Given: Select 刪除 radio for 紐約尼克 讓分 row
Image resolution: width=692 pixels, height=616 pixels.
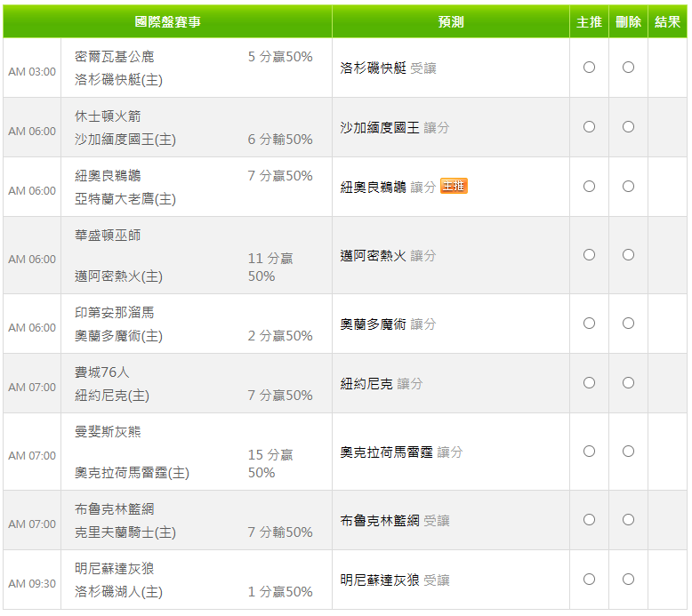Looking at the screenshot, I should pyautogui.click(x=628, y=383).
